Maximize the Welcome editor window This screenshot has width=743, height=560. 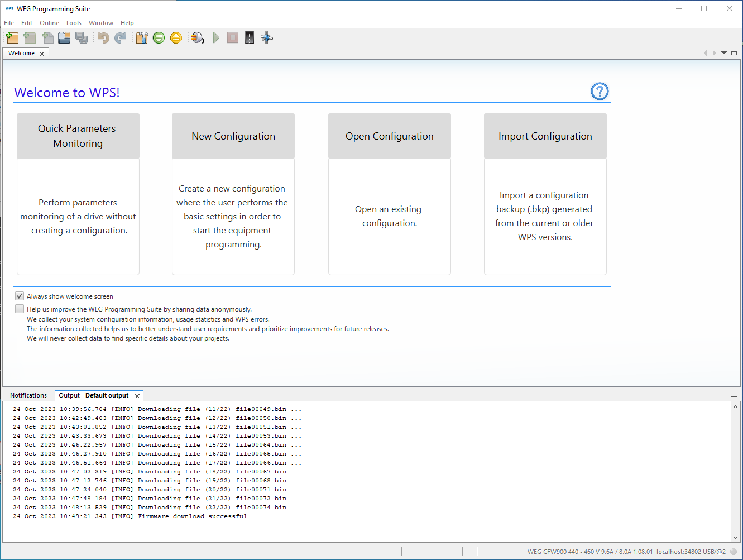734,53
